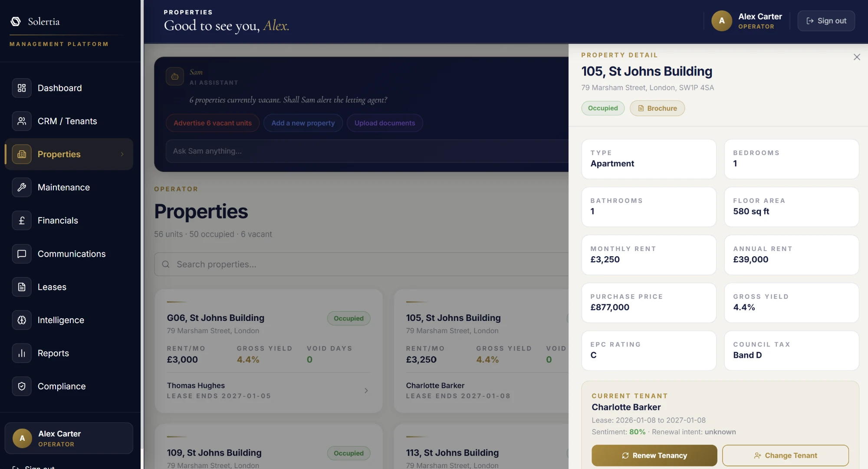Select the Compliance shield icon
The height and width of the screenshot is (469, 868).
pyautogui.click(x=22, y=386)
